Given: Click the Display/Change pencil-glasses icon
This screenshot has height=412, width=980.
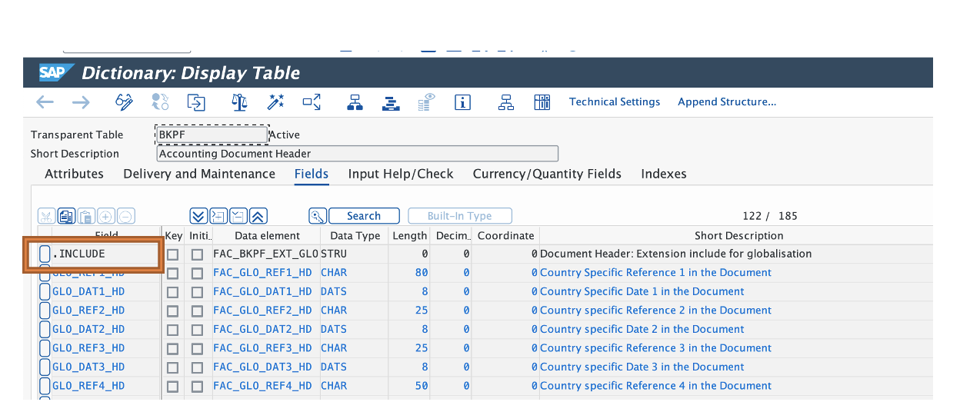Looking at the screenshot, I should (x=124, y=102).
